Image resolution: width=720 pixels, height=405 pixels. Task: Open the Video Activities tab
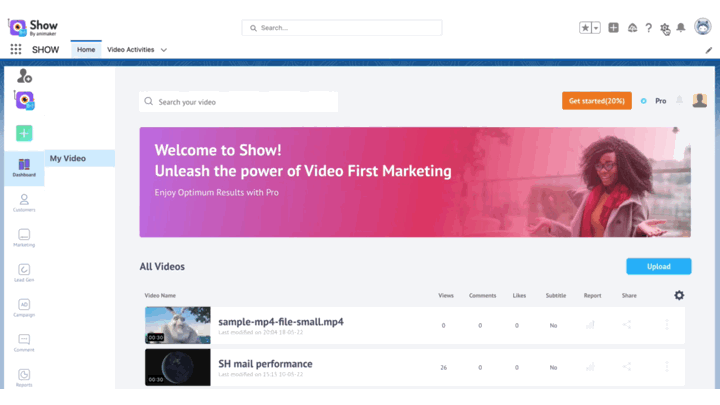point(130,49)
